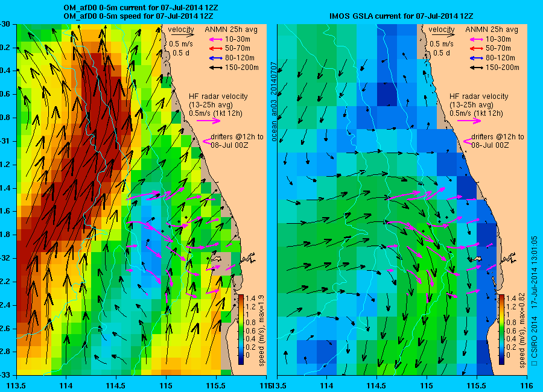Viewport: 543px width, 392px height.
Task: Click 'speed (m/s), max=1.9' color bar label
Action: [261, 329]
